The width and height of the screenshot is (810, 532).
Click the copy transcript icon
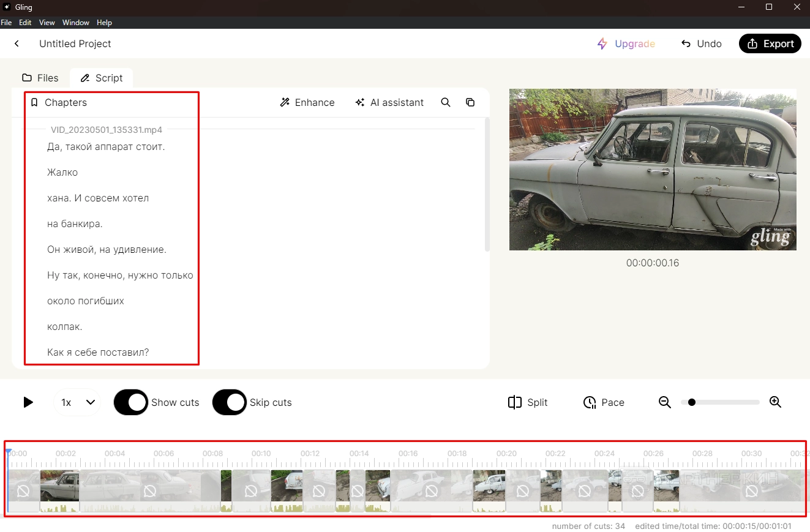(470, 102)
